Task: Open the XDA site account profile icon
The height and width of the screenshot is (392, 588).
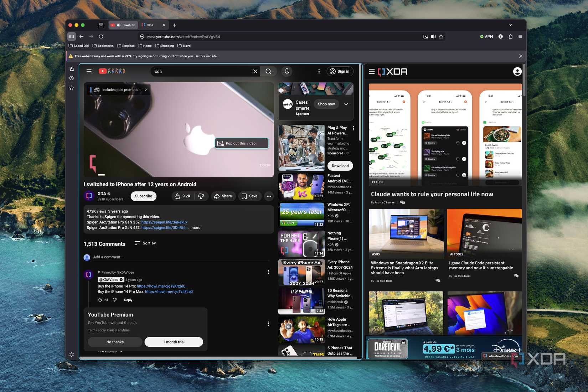Action: pyautogui.click(x=517, y=71)
